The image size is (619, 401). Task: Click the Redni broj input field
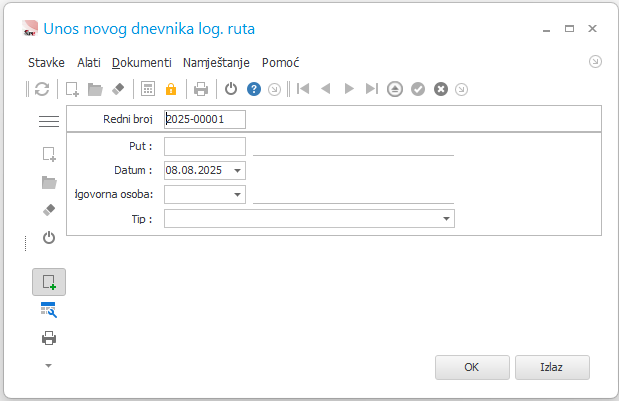click(205, 120)
